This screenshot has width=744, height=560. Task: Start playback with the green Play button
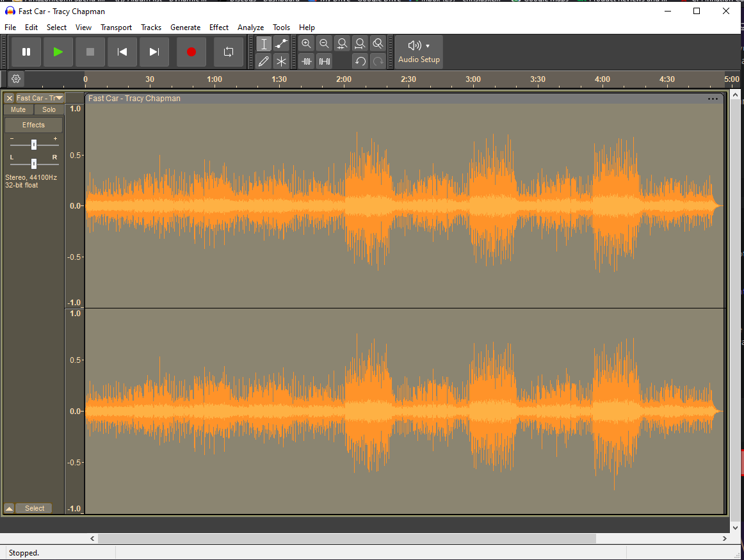[58, 52]
